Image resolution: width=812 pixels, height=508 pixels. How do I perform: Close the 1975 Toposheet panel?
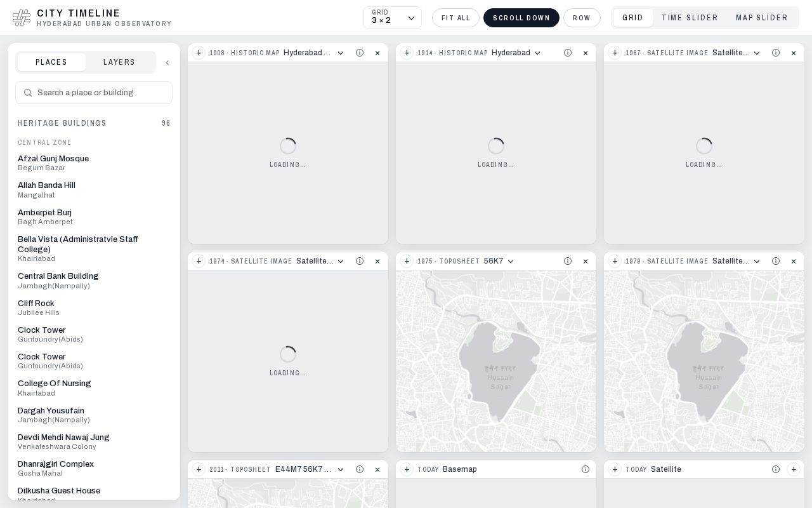(x=586, y=261)
